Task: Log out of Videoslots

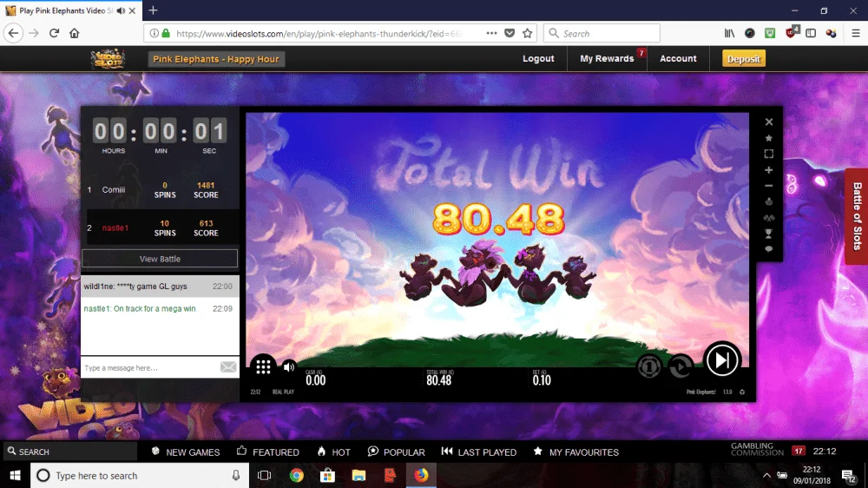Action: [x=538, y=59]
